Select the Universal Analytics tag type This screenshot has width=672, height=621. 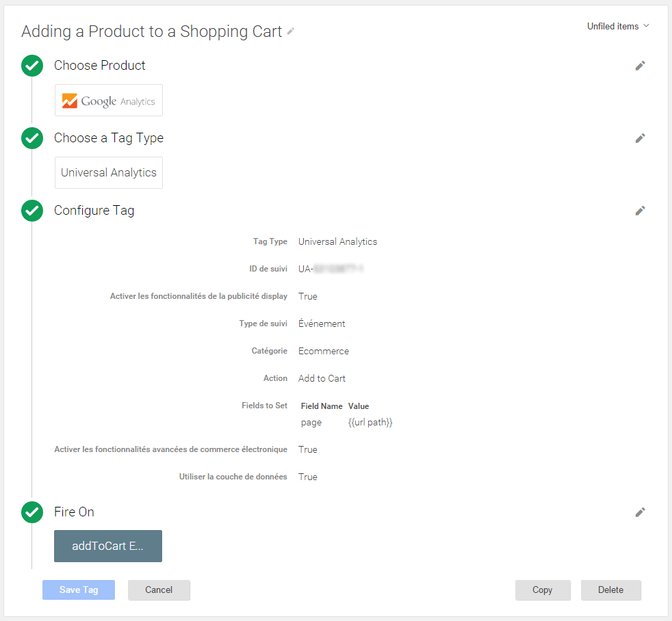[x=109, y=172]
